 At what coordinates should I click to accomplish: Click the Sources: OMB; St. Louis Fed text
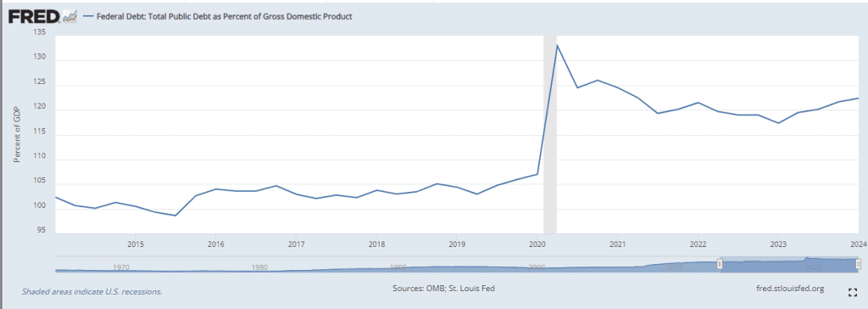(x=443, y=289)
